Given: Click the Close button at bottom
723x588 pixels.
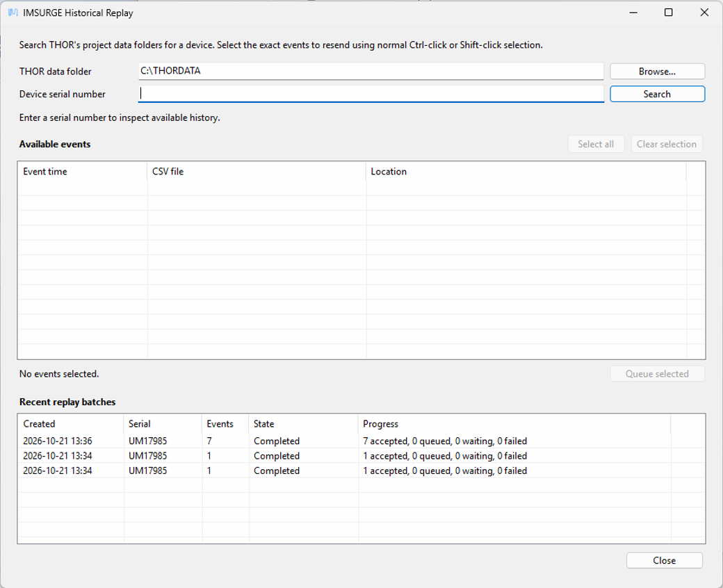Looking at the screenshot, I should point(665,560).
